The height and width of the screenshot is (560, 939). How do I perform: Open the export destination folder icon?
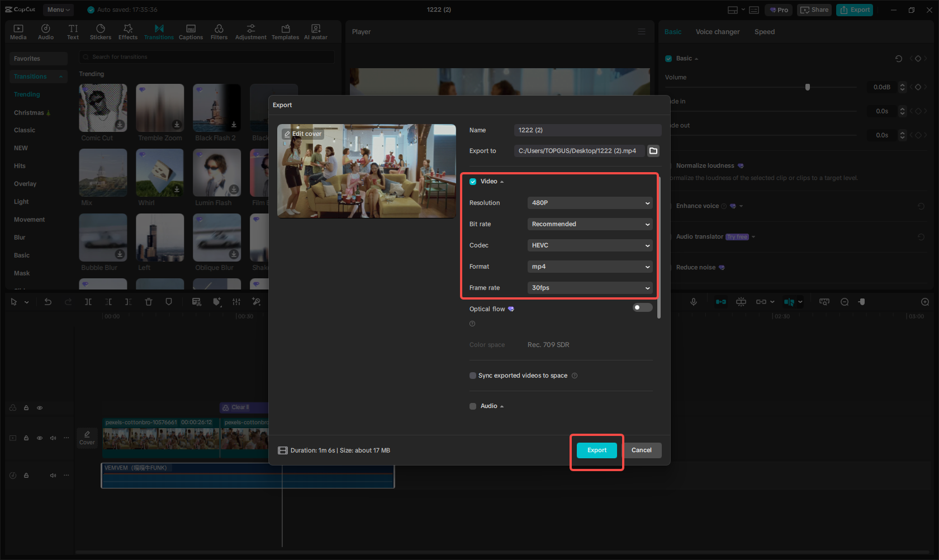(653, 150)
